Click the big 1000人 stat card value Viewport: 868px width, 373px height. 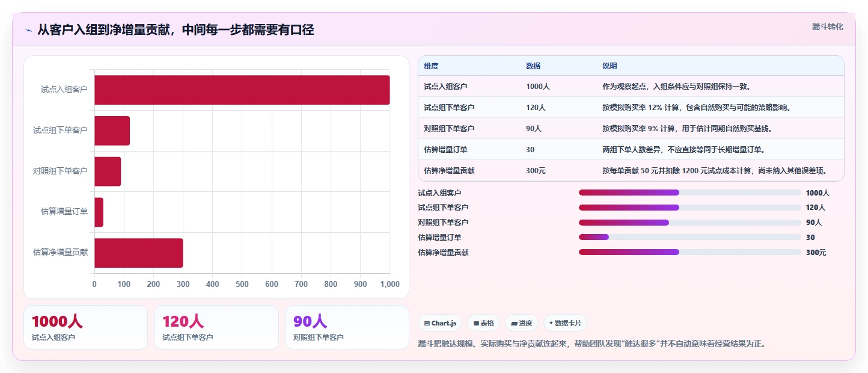[x=57, y=322]
